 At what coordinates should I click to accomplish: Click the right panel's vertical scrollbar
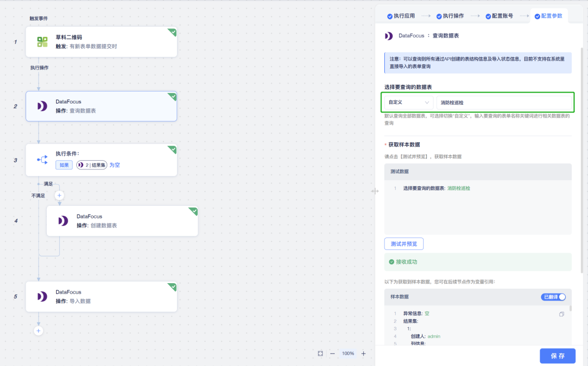[x=582, y=161]
